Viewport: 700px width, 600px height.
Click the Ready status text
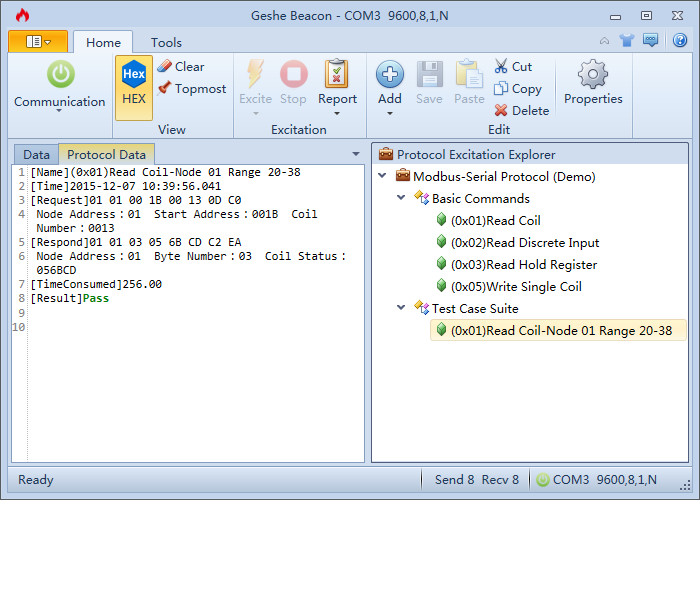pyautogui.click(x=36, y=479)
